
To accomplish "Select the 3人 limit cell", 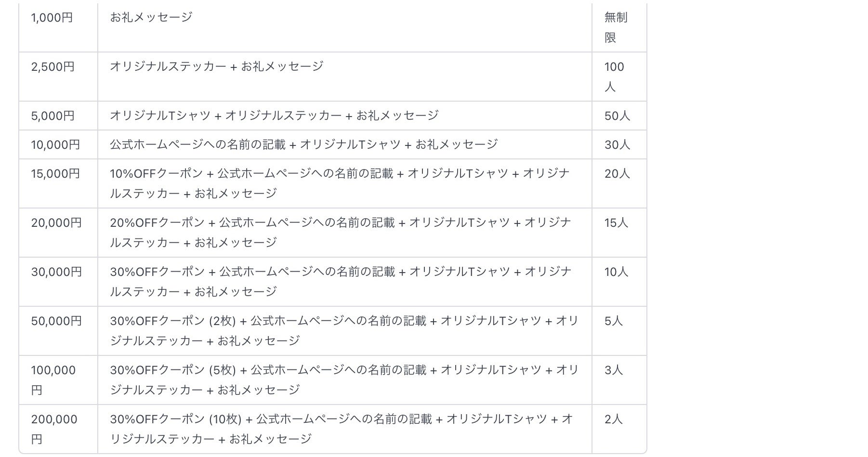I will point(614,370).
